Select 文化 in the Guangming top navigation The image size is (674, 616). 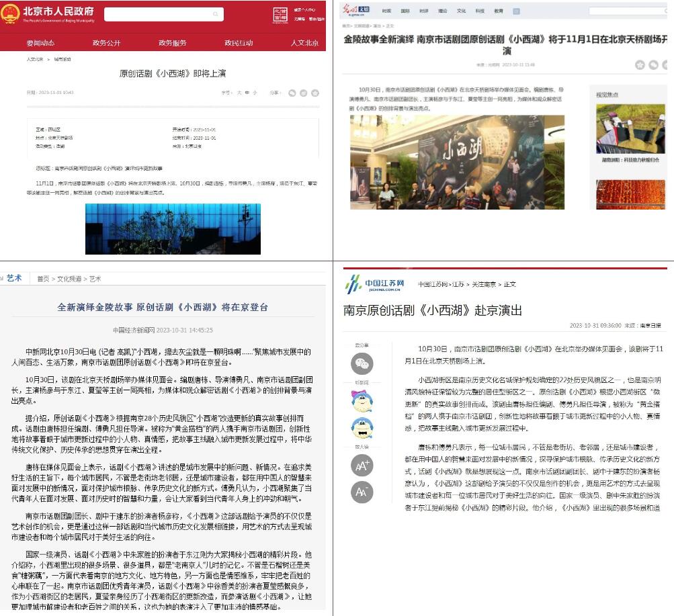[461, 11]
